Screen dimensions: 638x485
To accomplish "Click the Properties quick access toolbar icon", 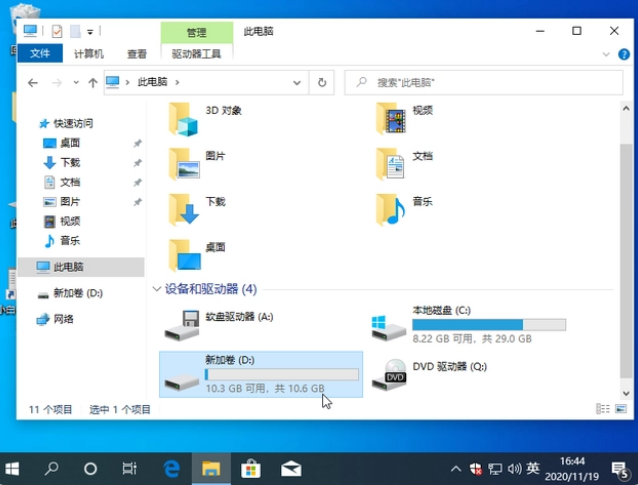I will 57,31.
